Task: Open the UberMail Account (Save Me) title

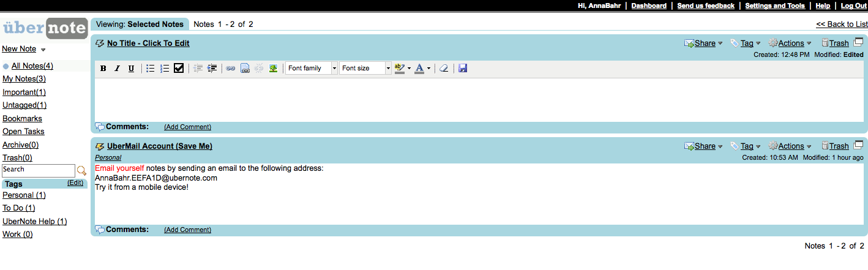Action: [160, 146]
